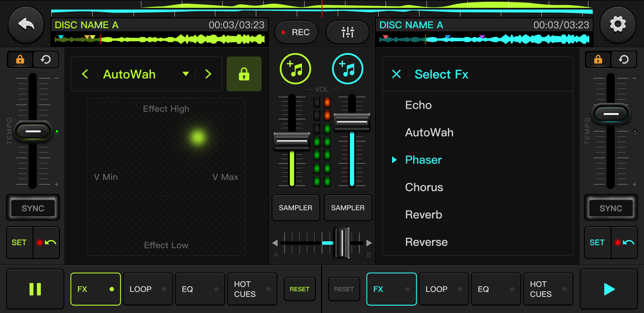Enable SYNC on the right deck
Screen dimensions: 644x313
coord(611,208)
